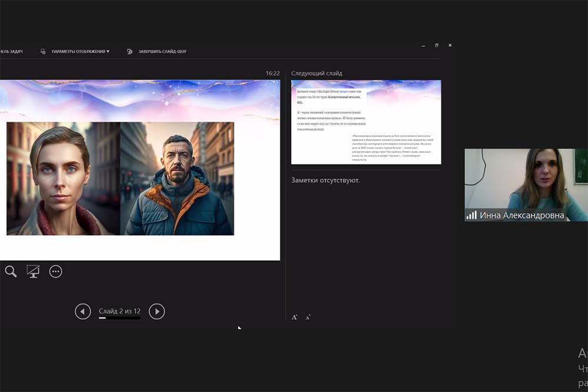The image size is (588, 392).
Task: Click the display settings monitor icon
Action: coord(43,52)
